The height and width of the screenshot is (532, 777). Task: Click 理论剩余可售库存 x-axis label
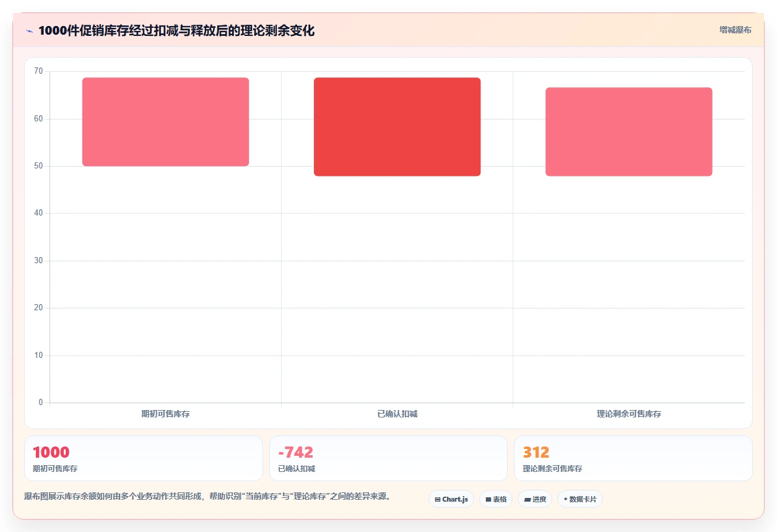tap(628, 414)
